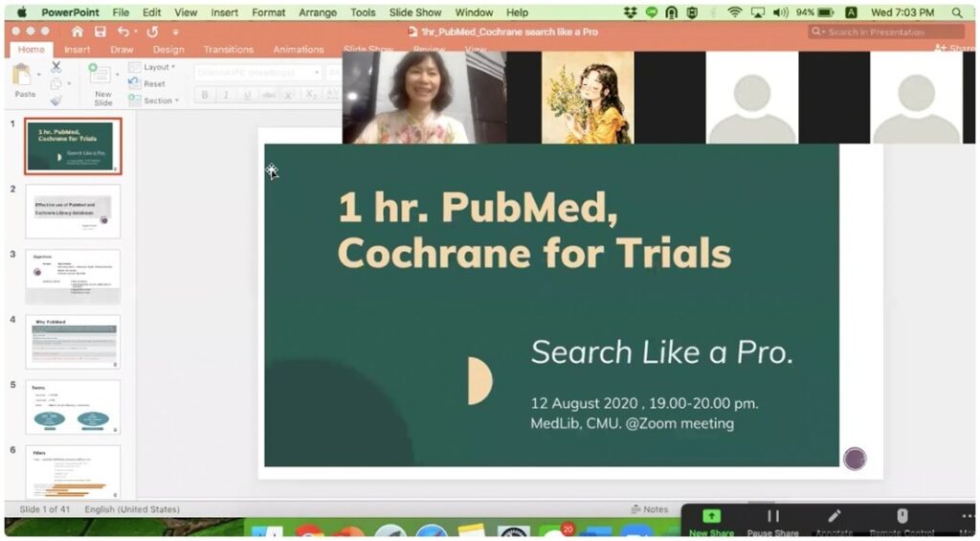Toggle Bold formatting button

pos(204,95)
